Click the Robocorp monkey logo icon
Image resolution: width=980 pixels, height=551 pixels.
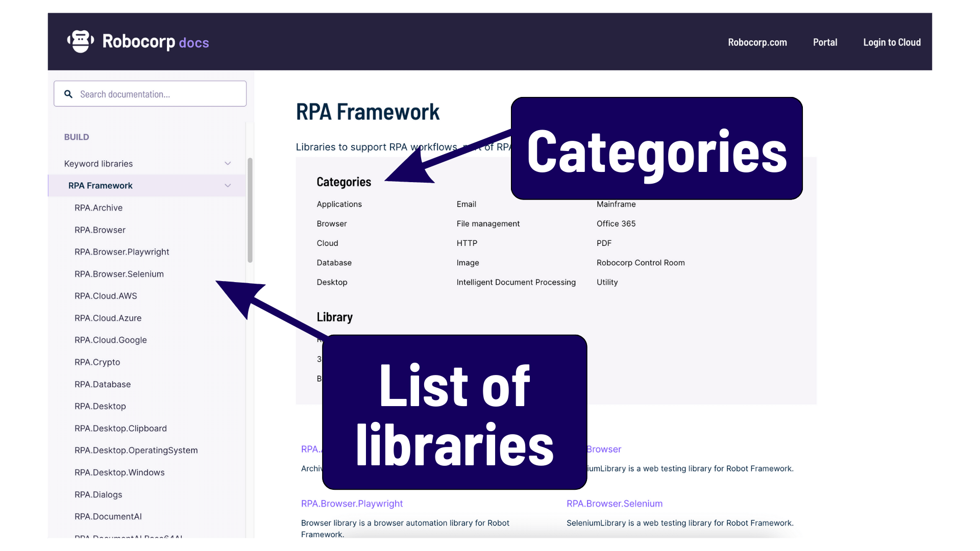tap(81, 41)
